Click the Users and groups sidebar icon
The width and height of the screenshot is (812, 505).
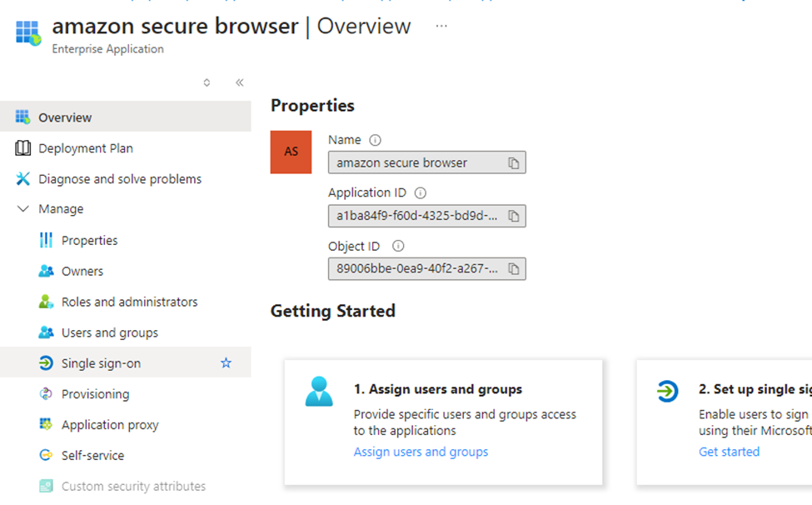[x=46, y=332]
